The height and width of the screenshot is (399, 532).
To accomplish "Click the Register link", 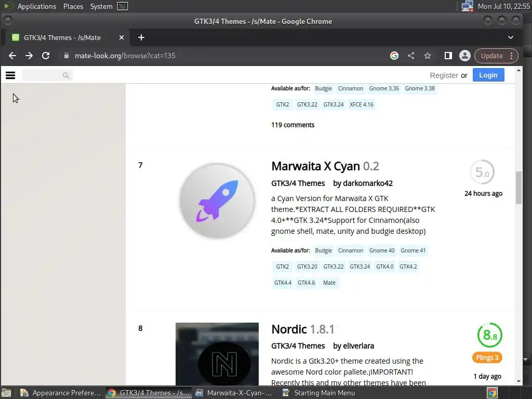I will click(x=444, y=75).
